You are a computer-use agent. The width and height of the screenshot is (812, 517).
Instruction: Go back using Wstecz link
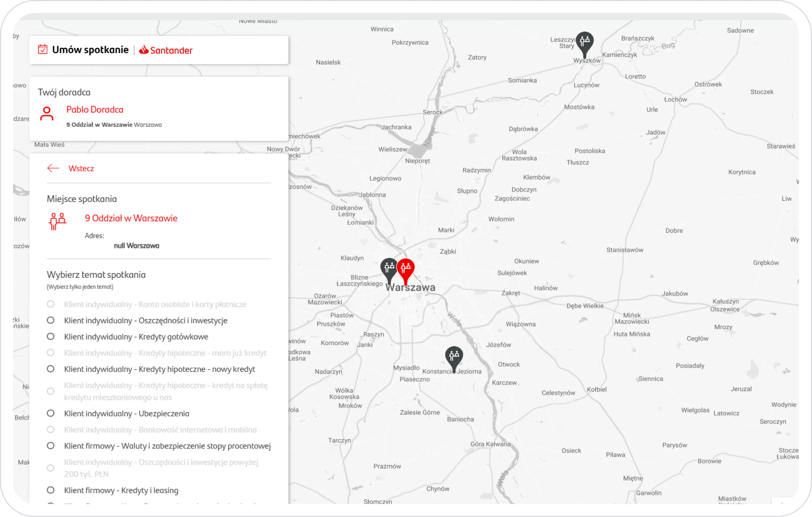[81, 168]
